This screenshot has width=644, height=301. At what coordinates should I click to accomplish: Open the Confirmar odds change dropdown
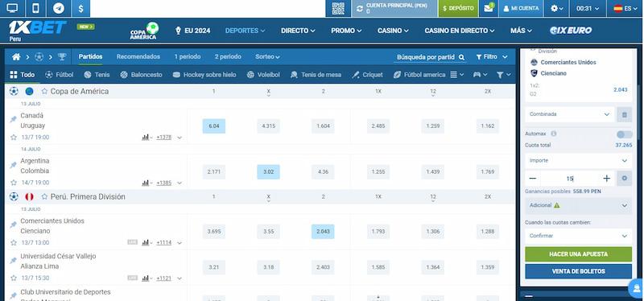(578, 236)
